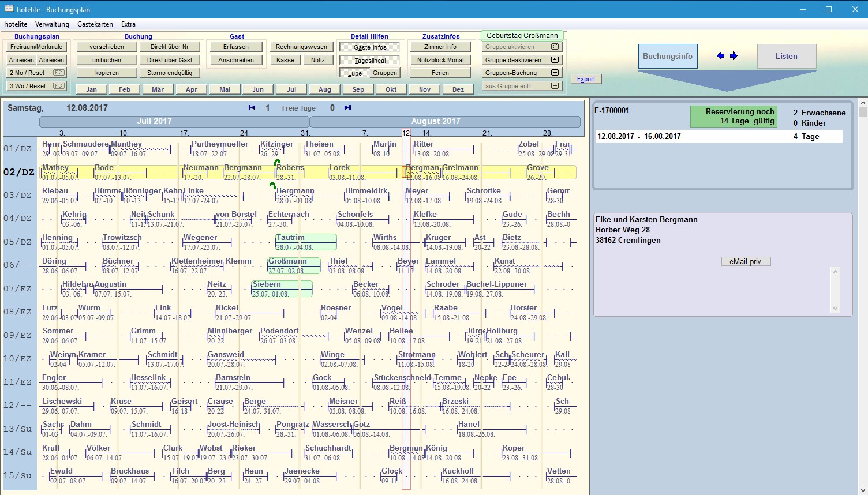
Task: Toggle the Lupe magnifier mode
Action: pos(354,73)
